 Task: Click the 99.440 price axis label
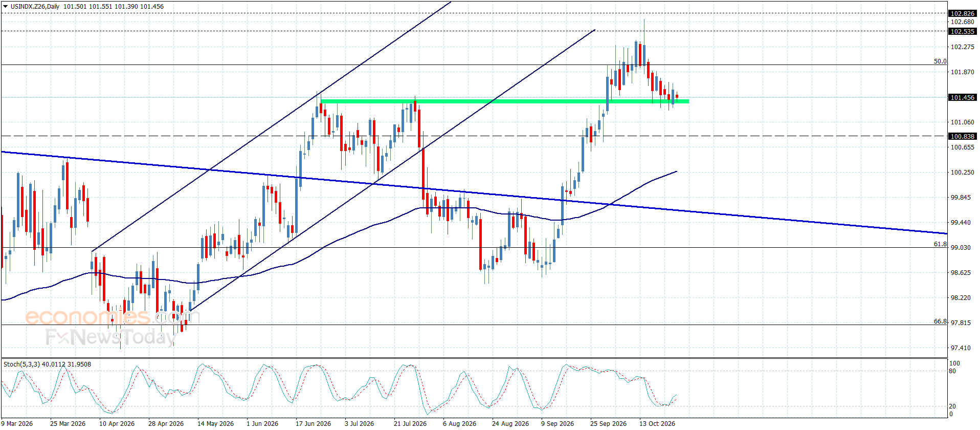pyautogui.click(x=961, y=223)
